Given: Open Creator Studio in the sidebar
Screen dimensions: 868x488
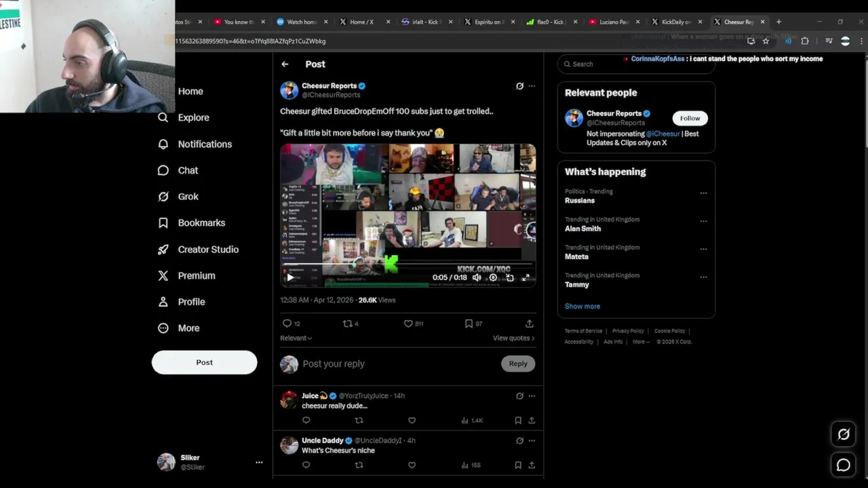Looking at the screenshot, I should coord(198,249).
